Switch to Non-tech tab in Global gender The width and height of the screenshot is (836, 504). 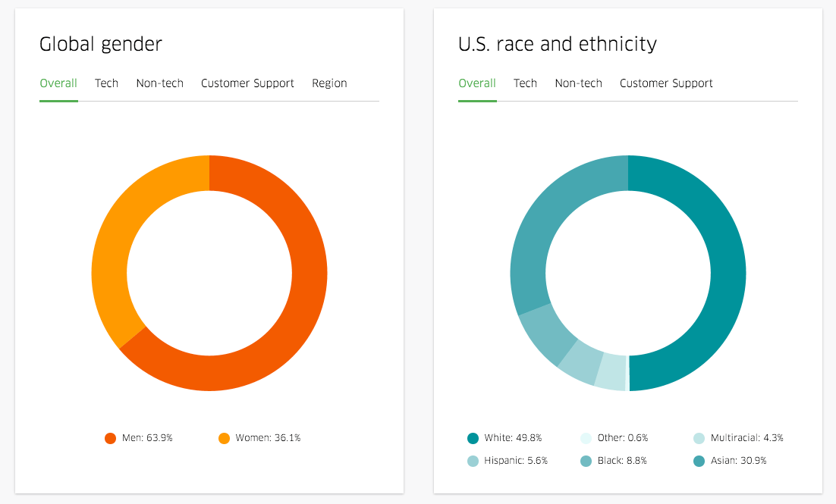tap(159, 83)
